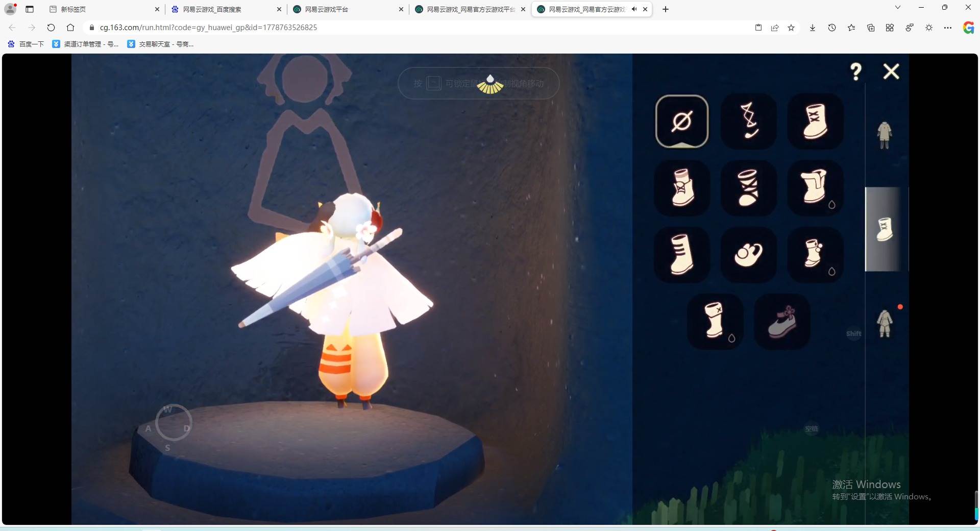Click the yellow fan emote icon
The height and width of the screenshot is (531, 980).
click(x=490, y=85)
